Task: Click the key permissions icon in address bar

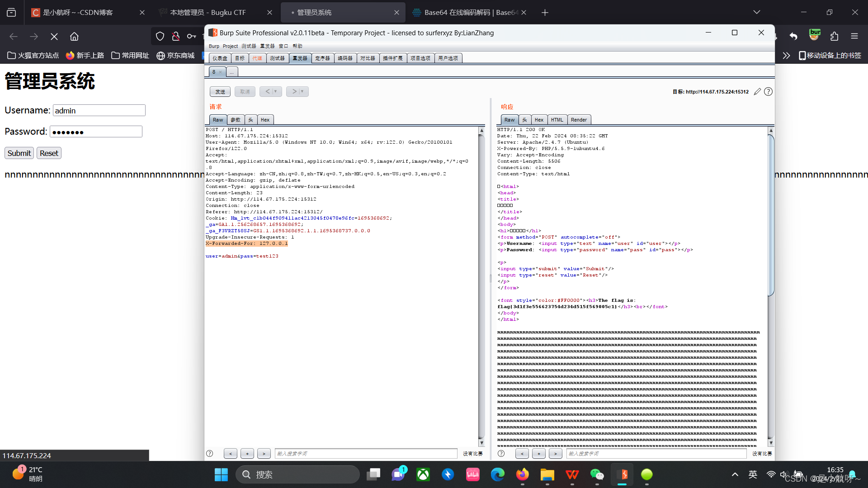Action: point(192,36)
